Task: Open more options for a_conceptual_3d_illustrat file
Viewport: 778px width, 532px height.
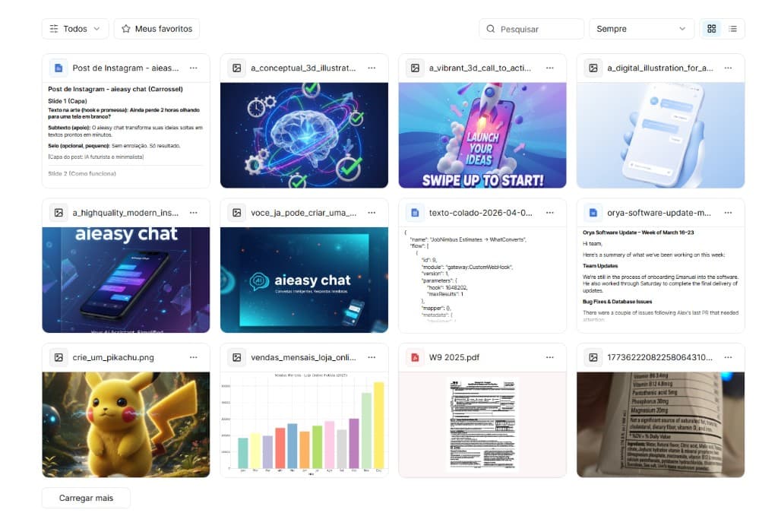Action: (372, 68)
